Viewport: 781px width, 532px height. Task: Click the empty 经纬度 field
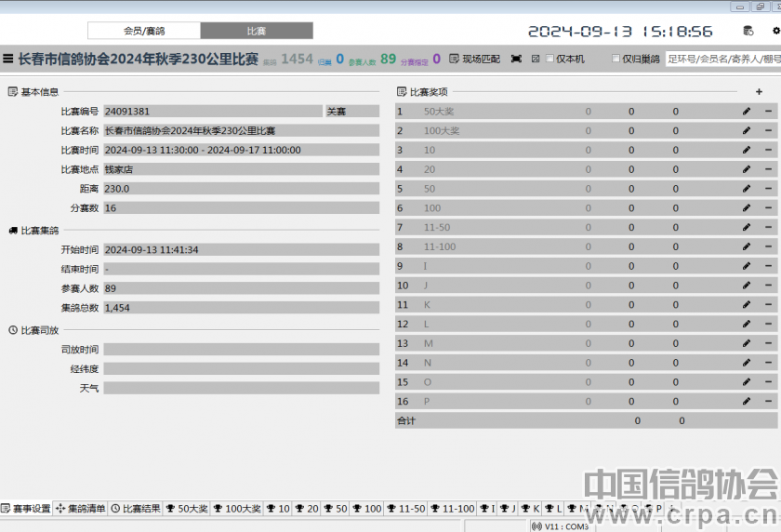coord(242,368)
